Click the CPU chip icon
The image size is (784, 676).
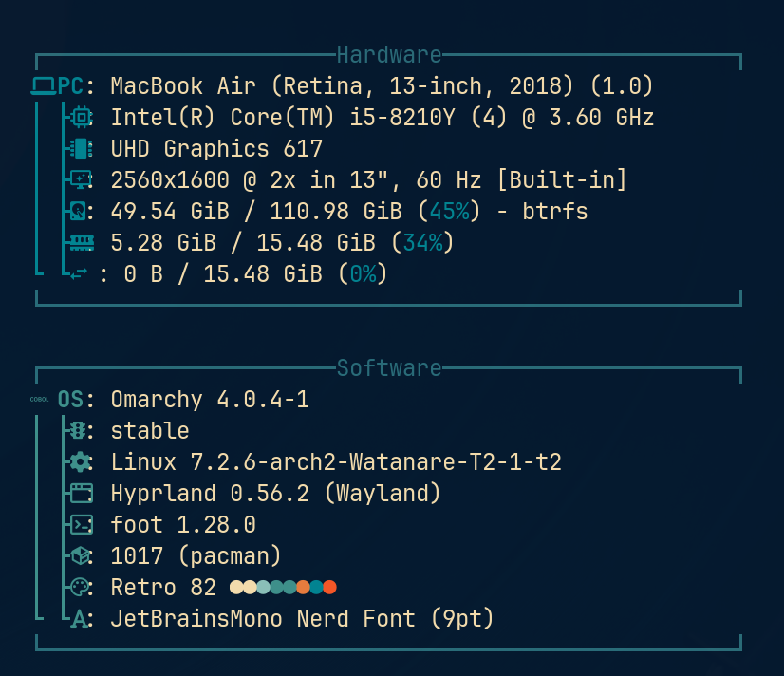81,118
